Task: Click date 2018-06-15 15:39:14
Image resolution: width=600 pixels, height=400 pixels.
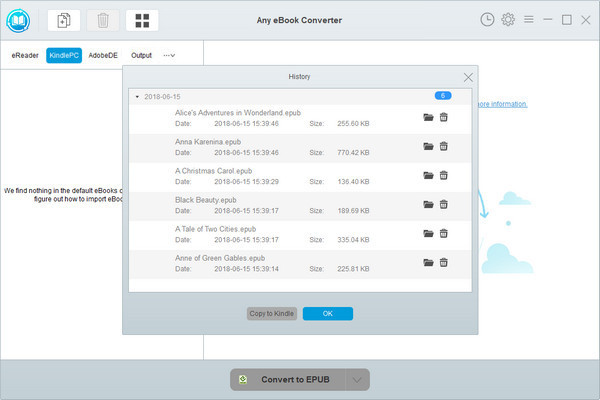Action: click(246, 269)
